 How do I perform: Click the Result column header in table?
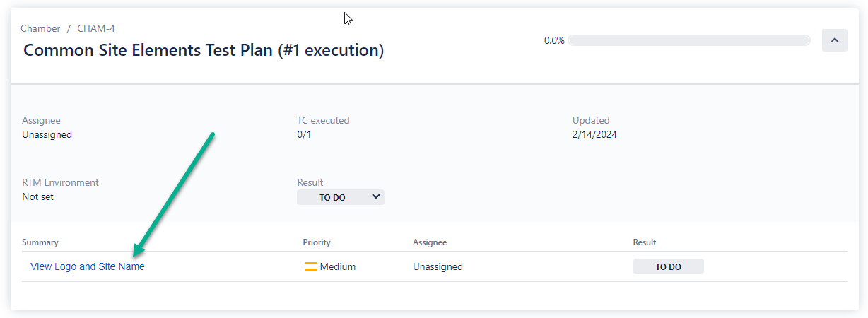(645, 242)
